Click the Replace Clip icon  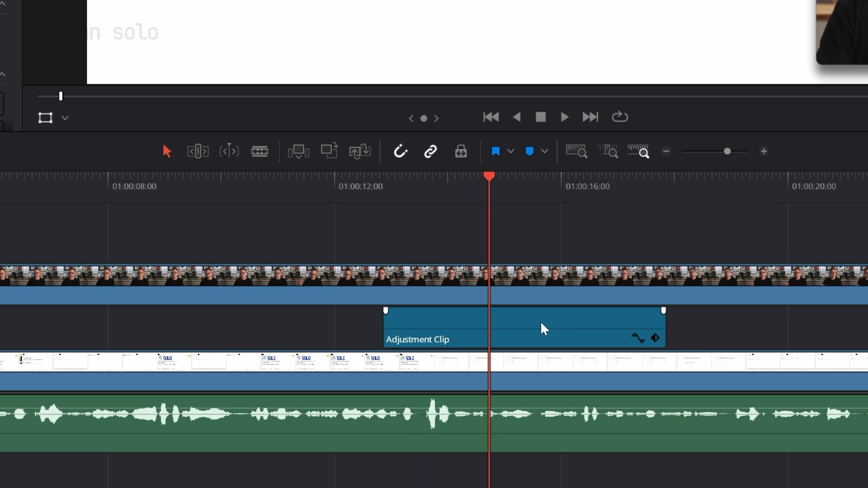360,151
